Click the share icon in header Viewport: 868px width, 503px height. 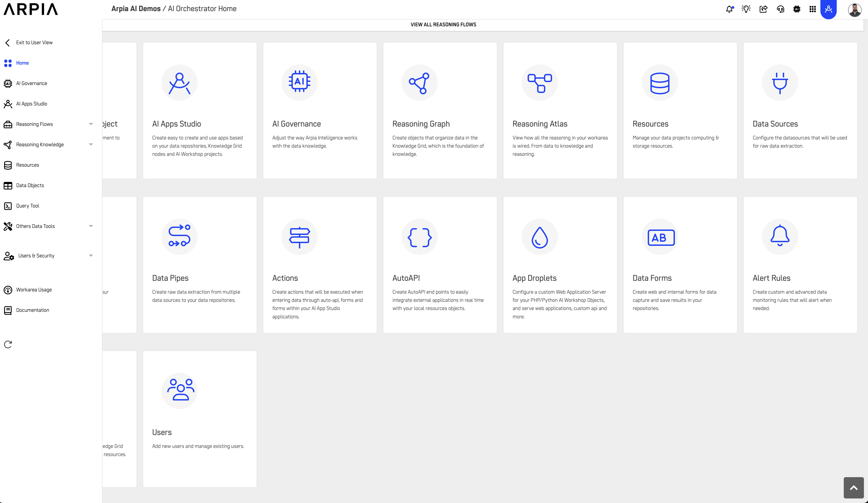tap(763, 9)
